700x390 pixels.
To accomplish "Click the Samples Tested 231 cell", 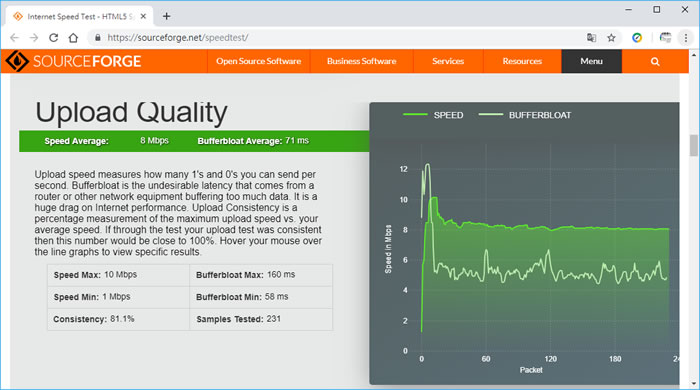I will (x=261, y=319).
